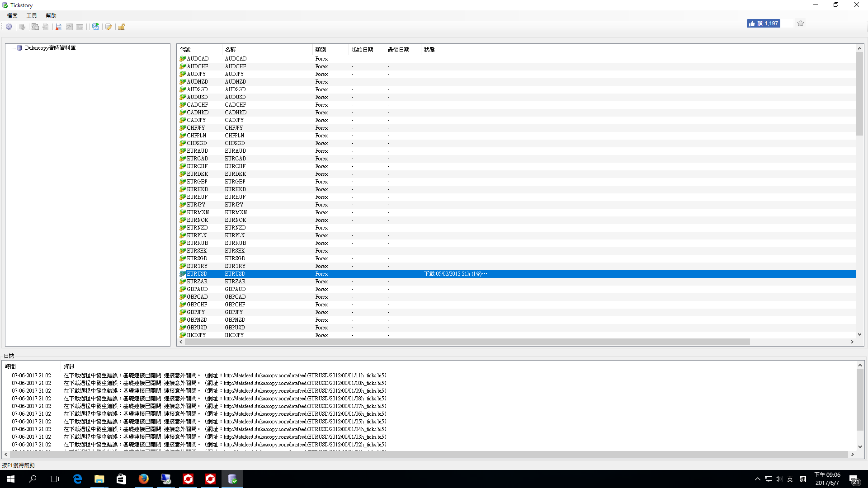
Task: Click the log panel horizontal scrollbar thumb
Action: click(429, 455)
